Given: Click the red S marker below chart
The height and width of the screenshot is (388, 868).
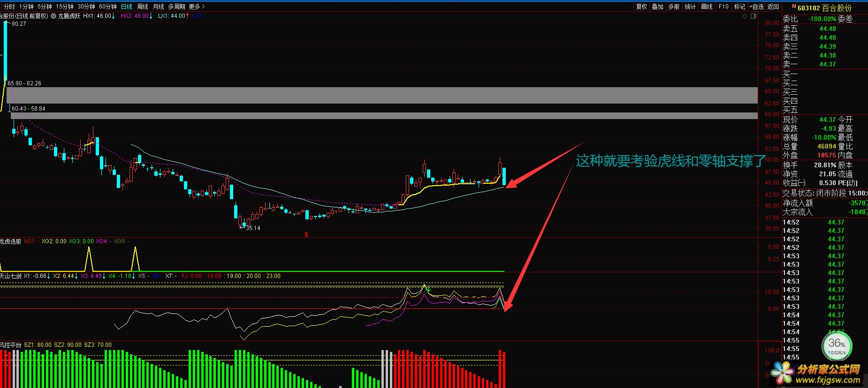Looking at the screenshot, I should pos(306,234).
